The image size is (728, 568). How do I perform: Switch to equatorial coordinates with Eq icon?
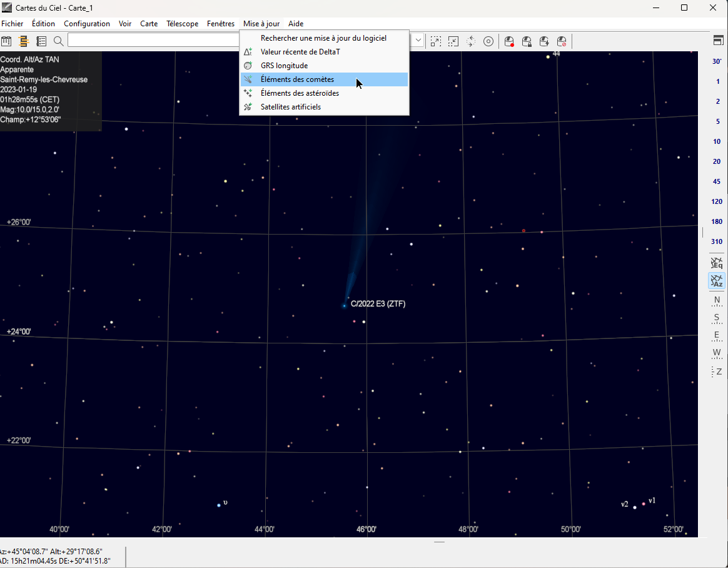[x=717, y=263]
